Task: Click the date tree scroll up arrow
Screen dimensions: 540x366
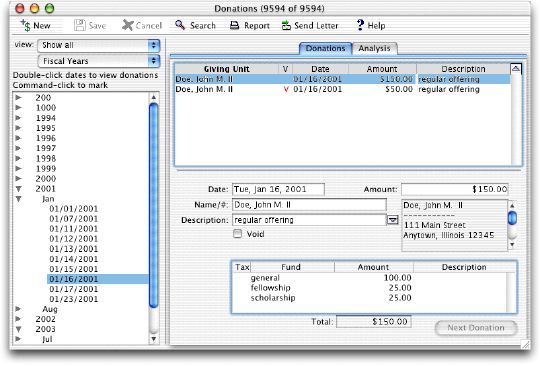Action: click(154, 97)
